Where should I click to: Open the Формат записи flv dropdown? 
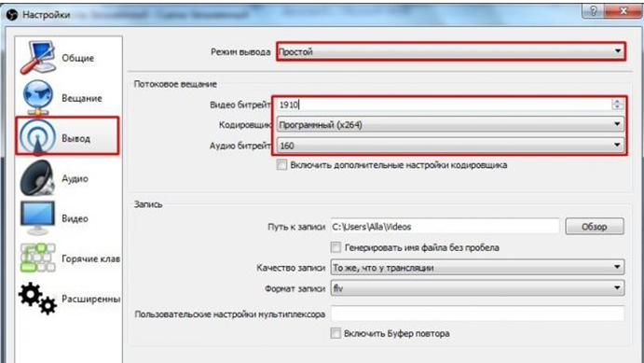pyautogui.click(x=477, y=288)
